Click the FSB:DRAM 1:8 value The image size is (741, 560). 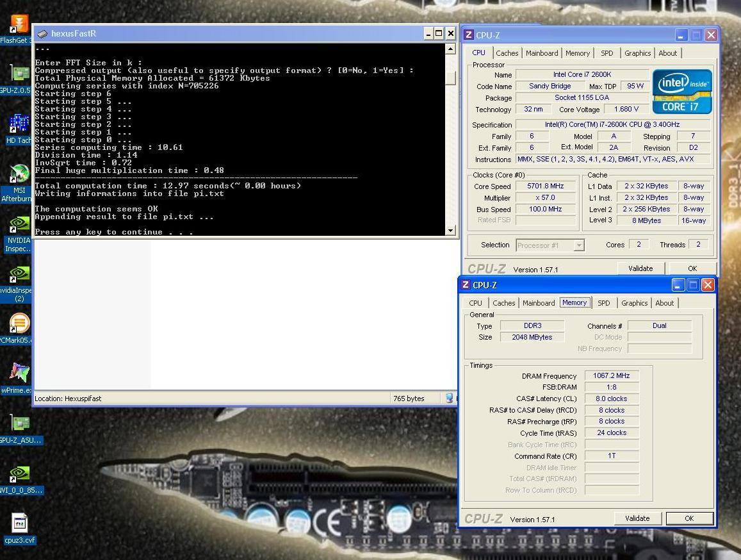point(612,387)
